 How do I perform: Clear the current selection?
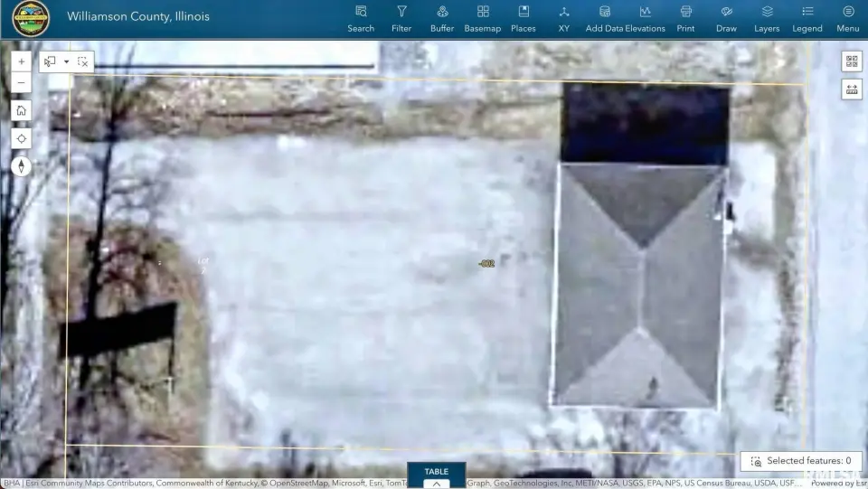82,62
